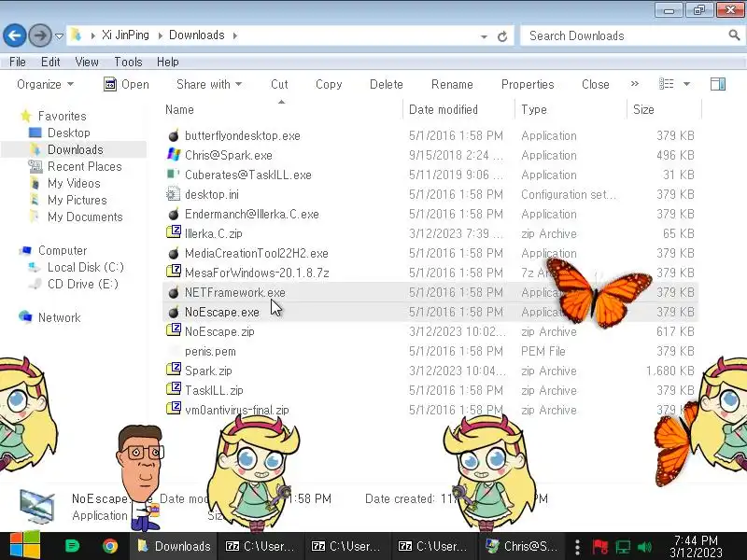Click Cut in the toolbar
The image size is (747, 560).
point(279,84)
